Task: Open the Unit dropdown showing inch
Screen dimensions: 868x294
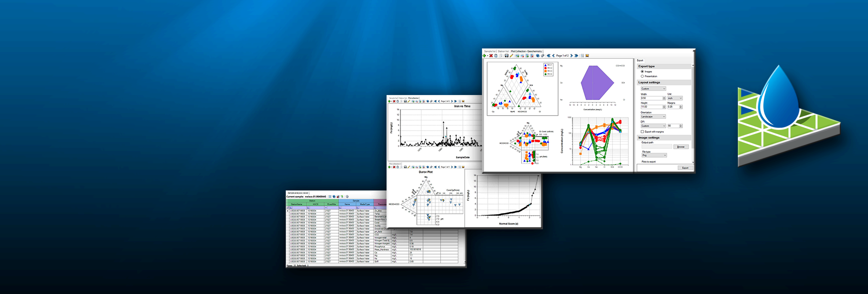Action: coord(675,98)
